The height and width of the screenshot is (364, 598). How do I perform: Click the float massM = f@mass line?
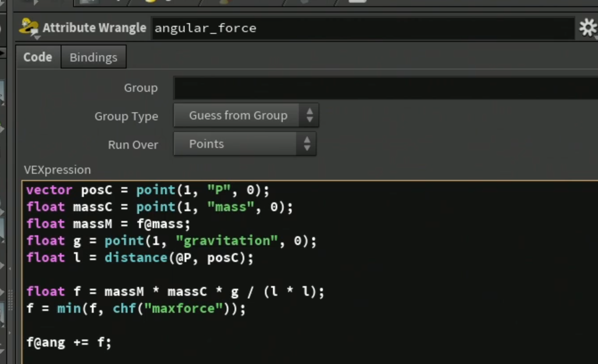[108, 224]
